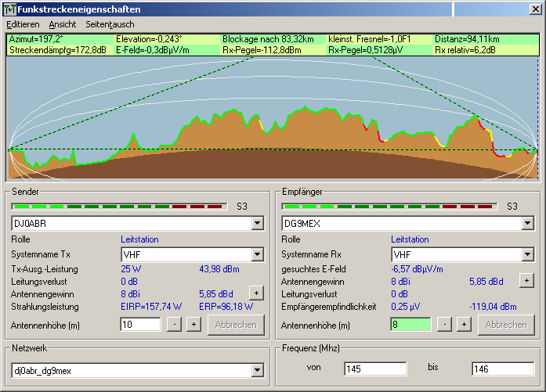Click the Sender Leitstation role value
The height and width of the screenshot is (392, 546).
point(139,239)
